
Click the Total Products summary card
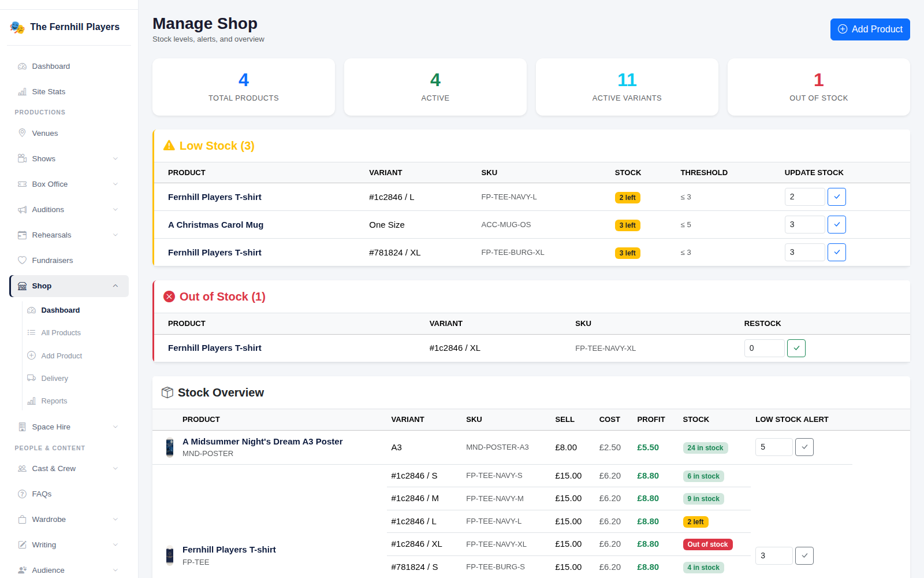[x=244, y=87]
